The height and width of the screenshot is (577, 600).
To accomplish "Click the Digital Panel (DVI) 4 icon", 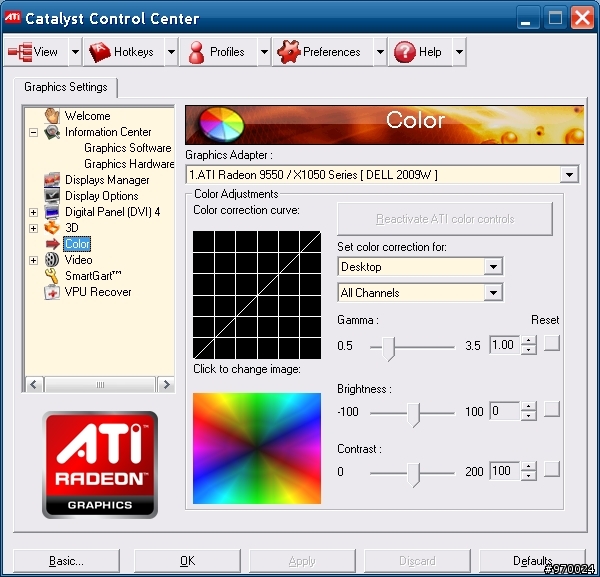I will pos(52,212).
